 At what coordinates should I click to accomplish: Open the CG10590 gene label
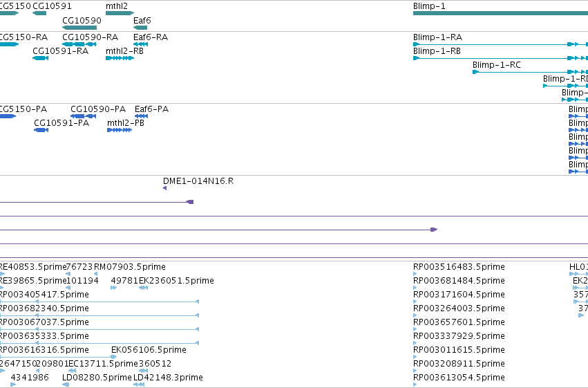tap(82, 20)
